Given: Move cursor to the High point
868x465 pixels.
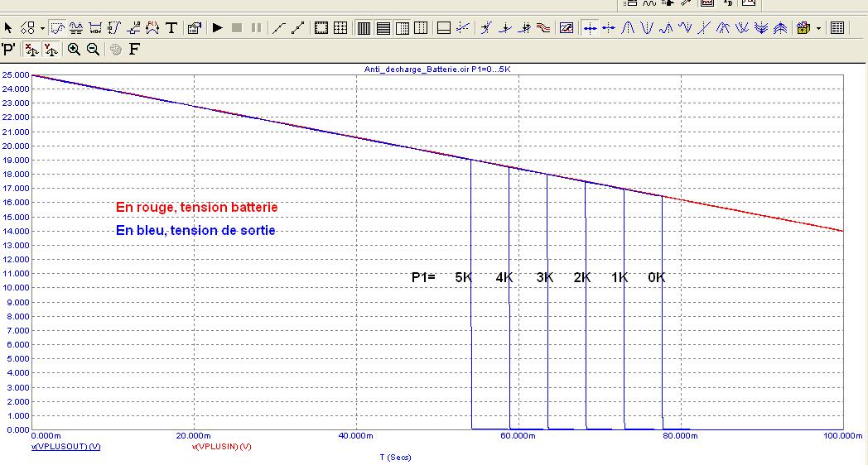Looking at the screenshot, I should [x=666, y=27].
